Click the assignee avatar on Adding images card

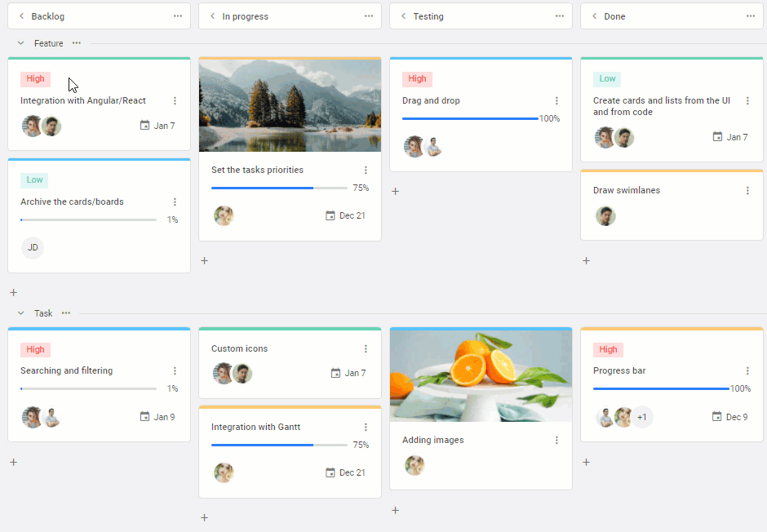tap(415, 465)
